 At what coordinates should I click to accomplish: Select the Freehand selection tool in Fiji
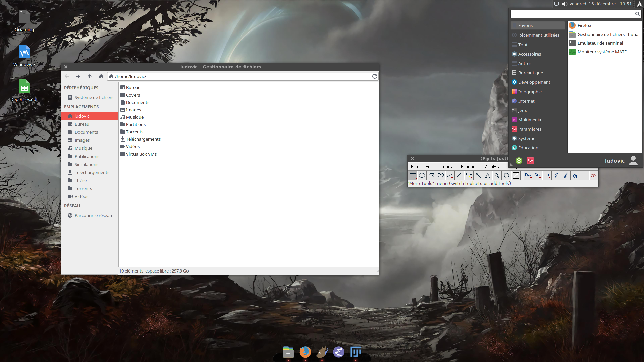pos(441,175)
